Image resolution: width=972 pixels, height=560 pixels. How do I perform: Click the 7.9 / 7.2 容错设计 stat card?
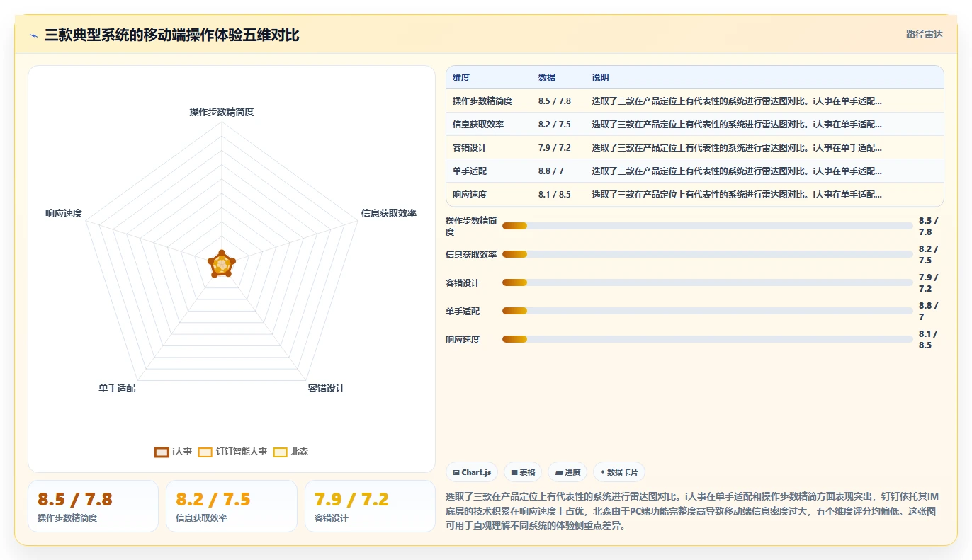click(x=370, y=506)
